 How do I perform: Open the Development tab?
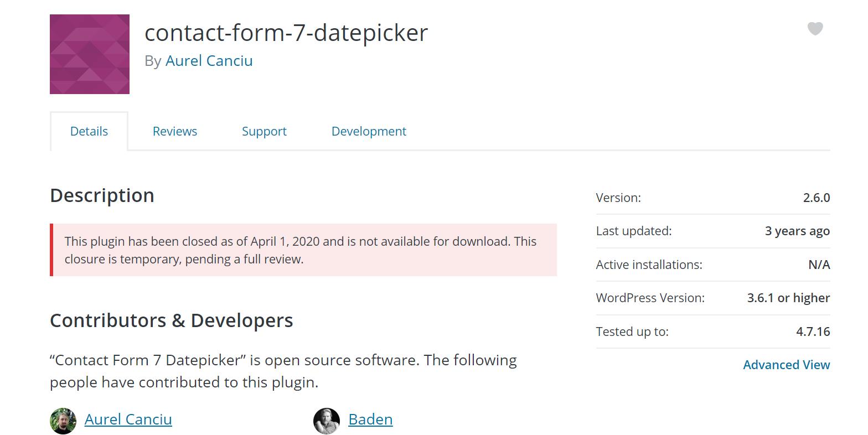coord(369,131)
